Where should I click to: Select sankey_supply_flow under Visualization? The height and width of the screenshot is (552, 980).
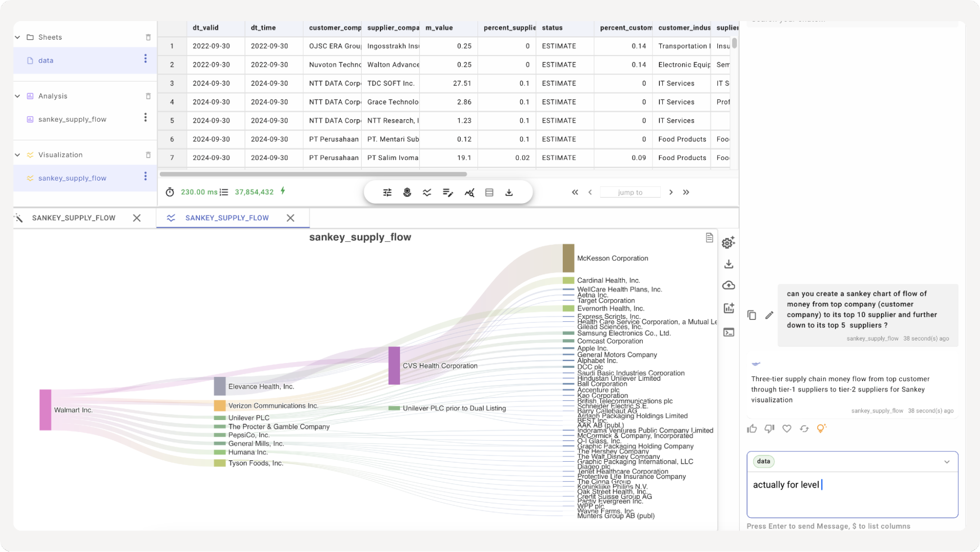(85, 178)
